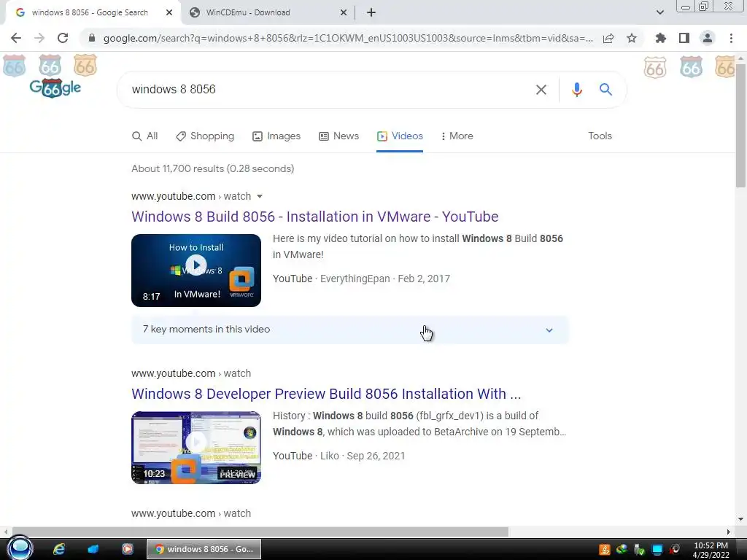Click the EverythingEpan channel name
Image resolution: width=747 pixels, height=560 pixels.
355,279
